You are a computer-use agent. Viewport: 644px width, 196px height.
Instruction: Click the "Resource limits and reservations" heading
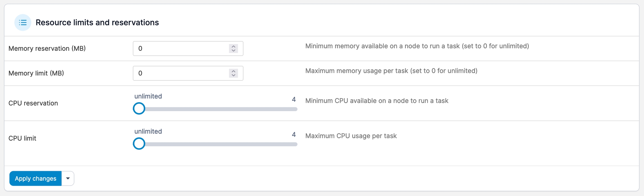click(x=97, y=22)
